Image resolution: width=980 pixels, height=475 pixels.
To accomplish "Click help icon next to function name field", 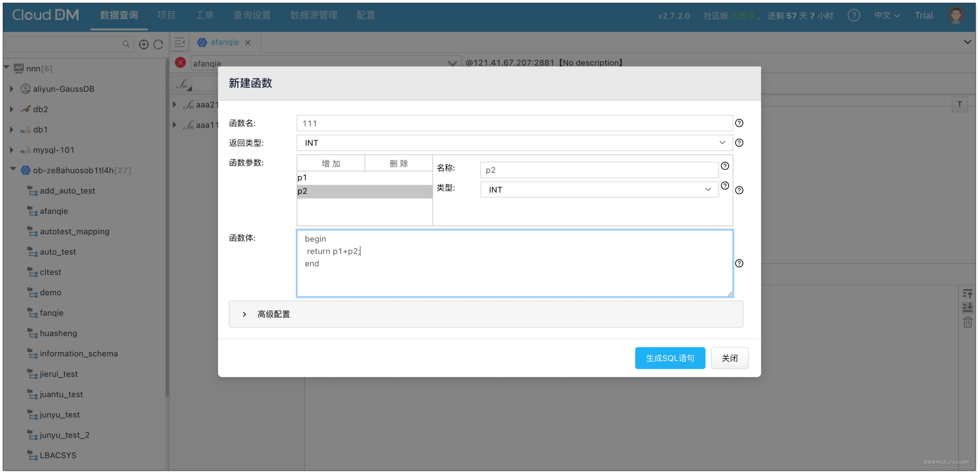I will (739, 123).
